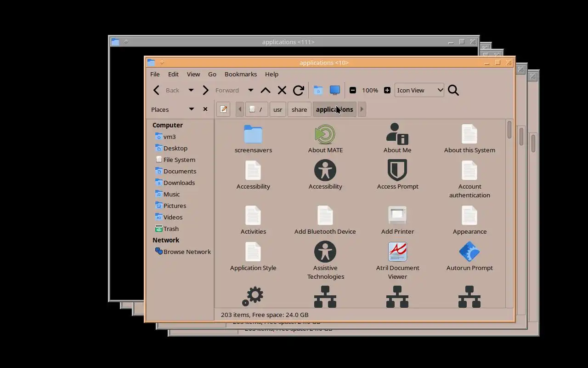Stop loading with the X toolbar icon
588x368 pixels.
click(282, 90)
